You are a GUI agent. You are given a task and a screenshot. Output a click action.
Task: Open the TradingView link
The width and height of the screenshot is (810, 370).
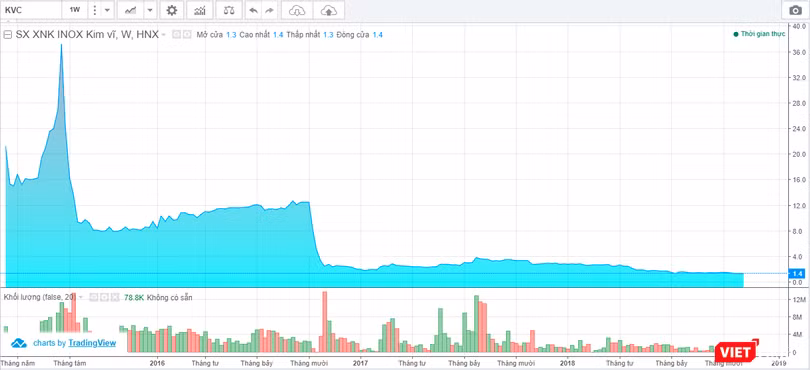92,343
